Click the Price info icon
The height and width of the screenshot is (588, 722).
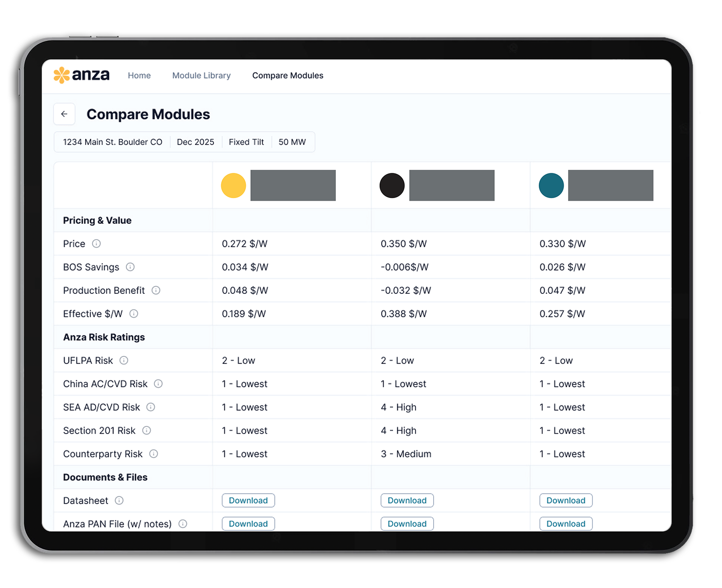[x=97, y=244]
